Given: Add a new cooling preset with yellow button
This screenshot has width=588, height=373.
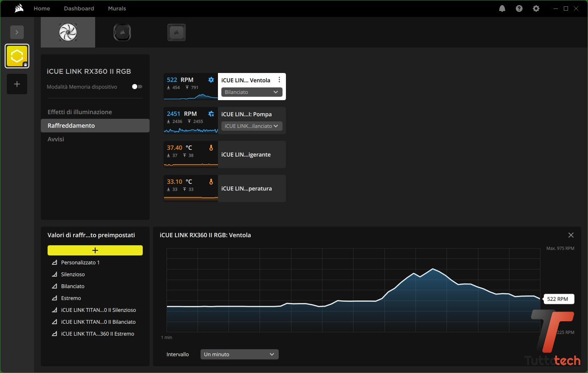Looking at the screenshot, I should (95, 250).
